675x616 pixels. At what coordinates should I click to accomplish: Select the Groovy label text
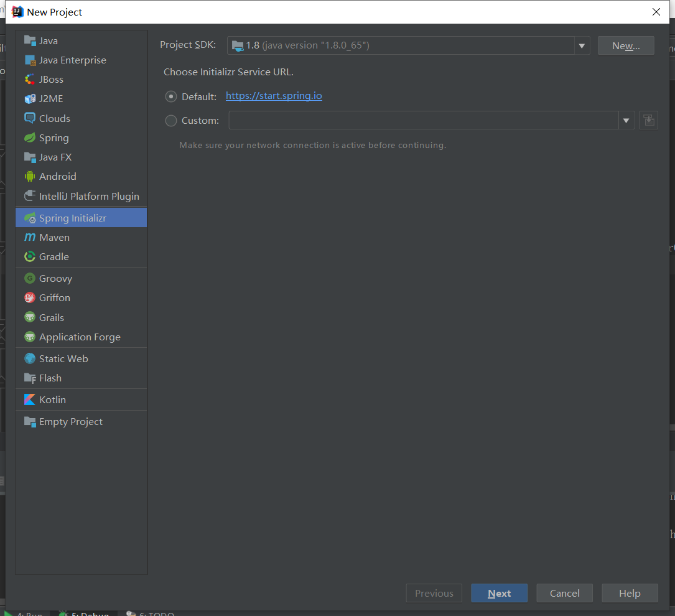click(x=55, y=279)
